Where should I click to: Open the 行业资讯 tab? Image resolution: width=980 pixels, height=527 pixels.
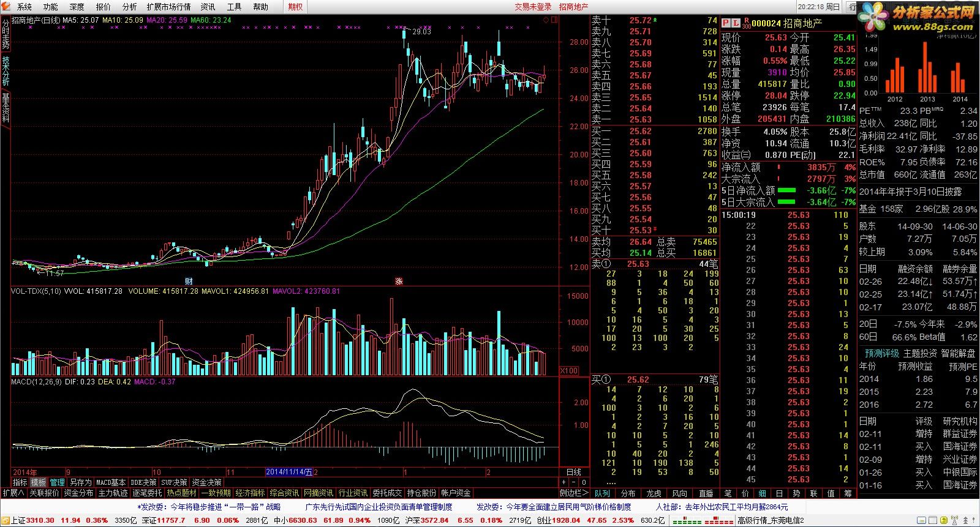tap(353, 493)
